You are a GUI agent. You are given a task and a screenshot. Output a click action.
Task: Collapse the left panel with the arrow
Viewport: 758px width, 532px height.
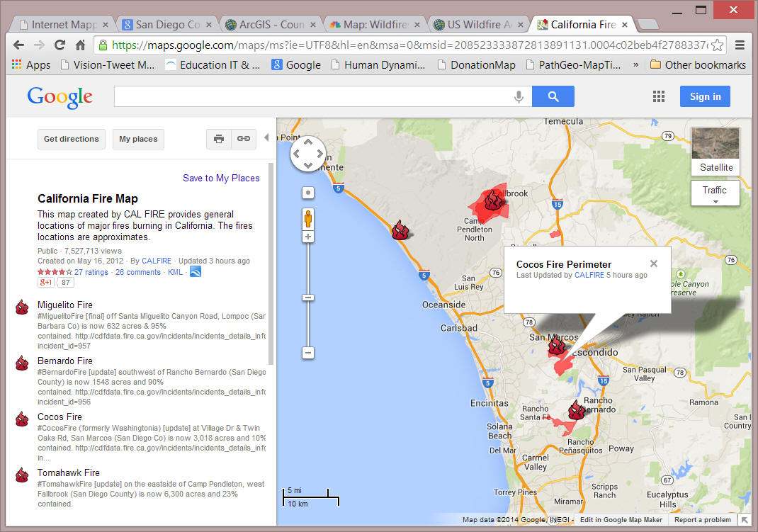pyautogui.click(x=266, y=137)
